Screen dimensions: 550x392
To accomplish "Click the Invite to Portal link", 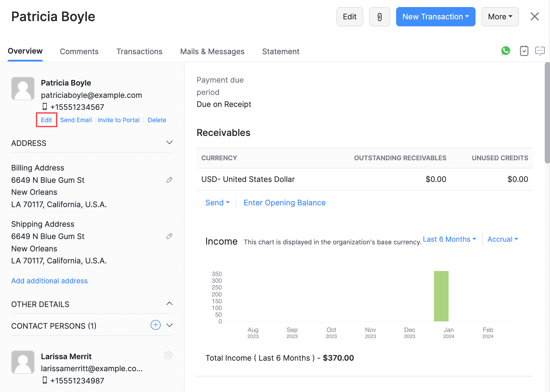I will (x=118, y=120).
